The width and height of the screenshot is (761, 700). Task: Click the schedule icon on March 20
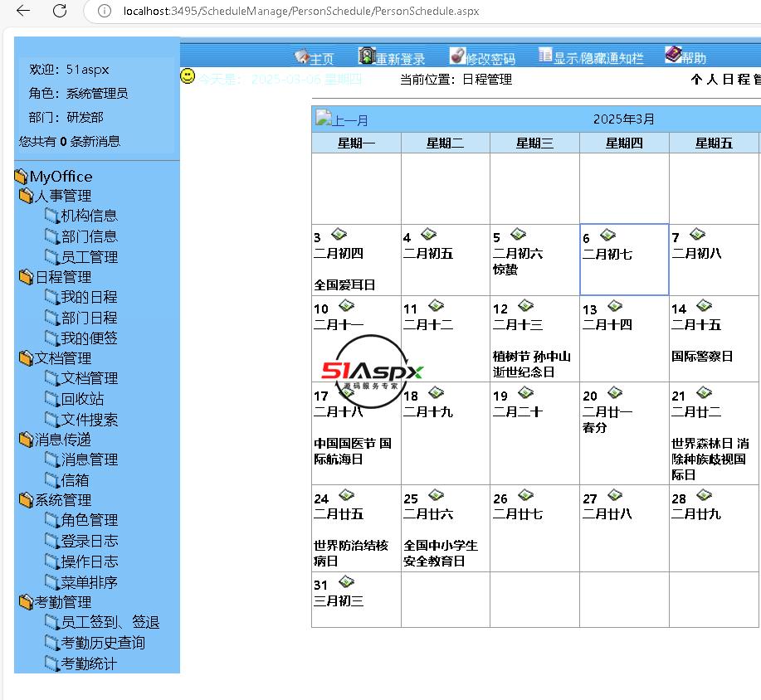tap(615, 392)
